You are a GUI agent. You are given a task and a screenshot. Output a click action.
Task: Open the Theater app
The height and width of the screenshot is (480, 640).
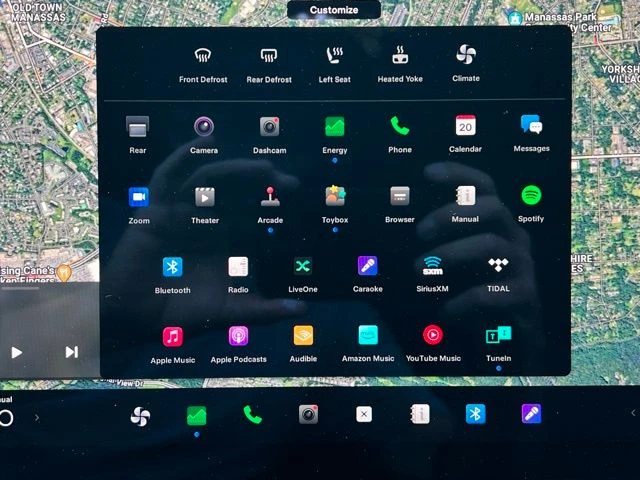point(205,205)
